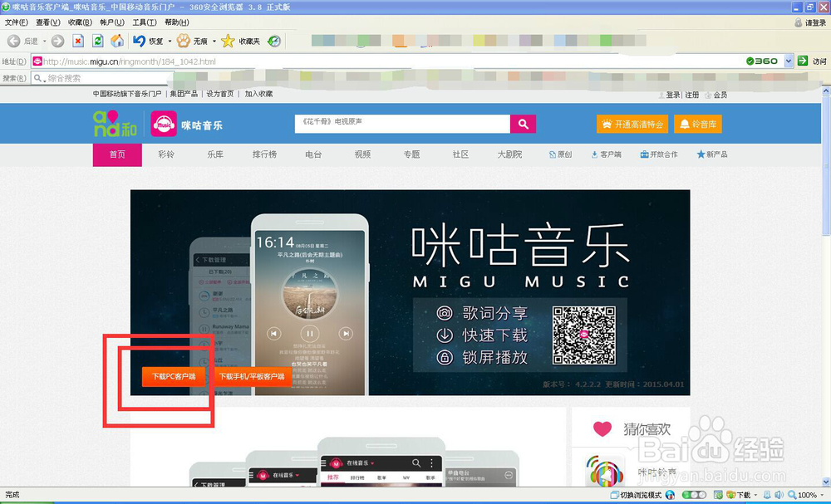Click the 开通高清特会 orange button
This screenshot has height=504, width=831.
click(632, 125)
